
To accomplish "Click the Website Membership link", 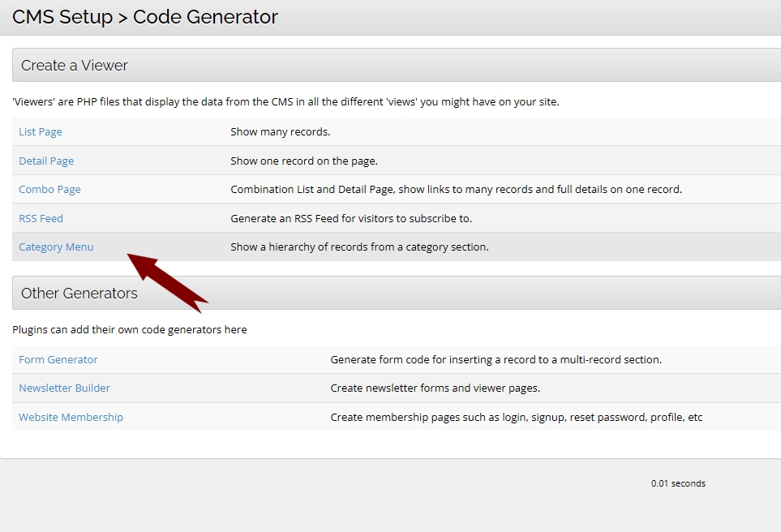I will (71, 417).
